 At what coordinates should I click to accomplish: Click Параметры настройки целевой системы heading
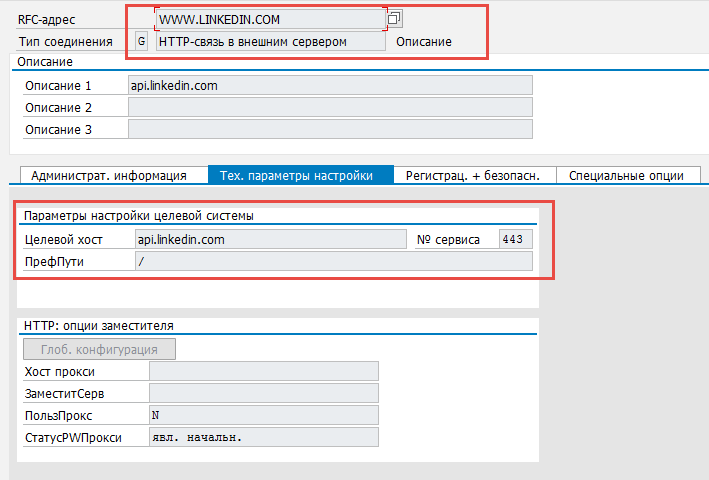pos(138,216)
